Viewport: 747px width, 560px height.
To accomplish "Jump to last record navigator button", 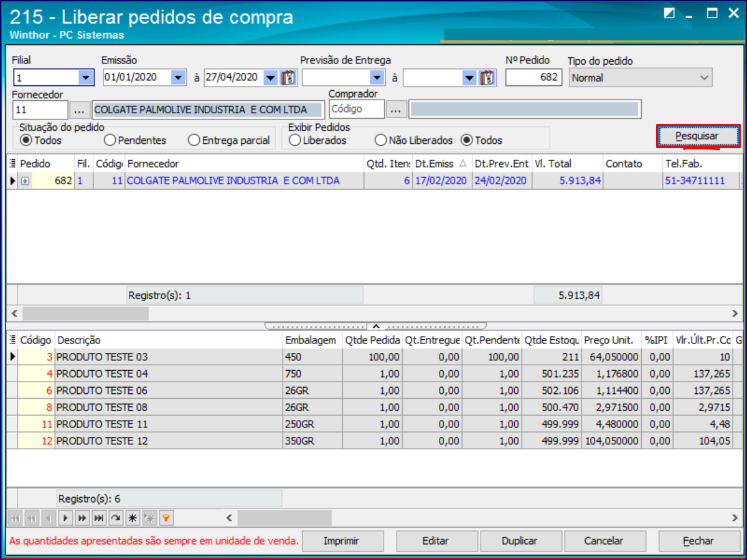I will tap(99, 518).
